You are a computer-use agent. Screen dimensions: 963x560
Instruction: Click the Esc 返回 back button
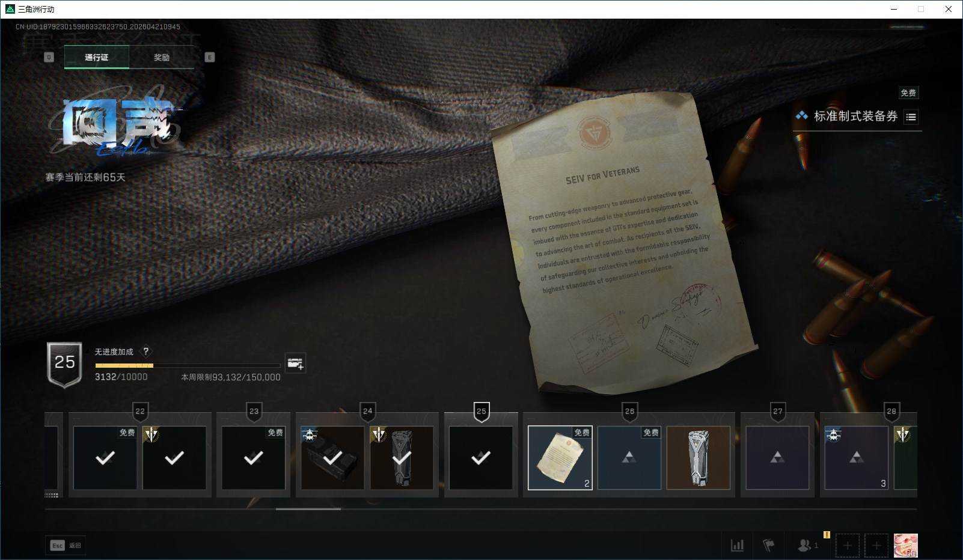click(x=66, y=546)
